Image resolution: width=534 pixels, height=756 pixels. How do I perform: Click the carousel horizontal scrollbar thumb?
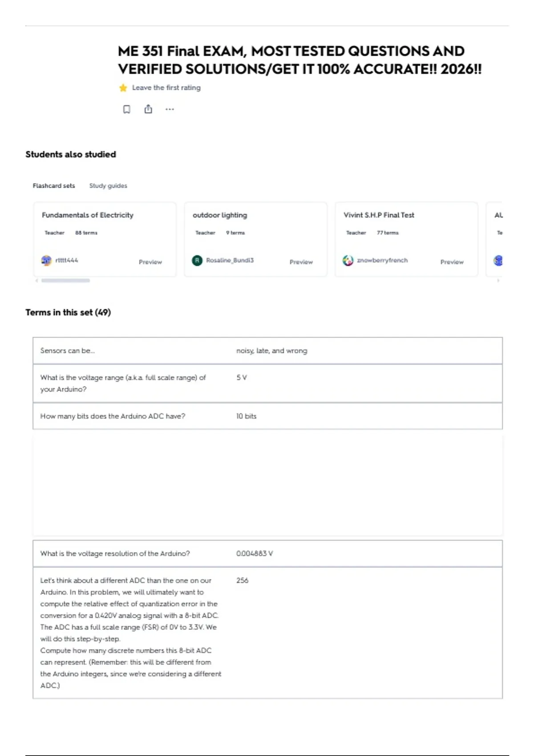pyautogui.click(x=65, y=281)
